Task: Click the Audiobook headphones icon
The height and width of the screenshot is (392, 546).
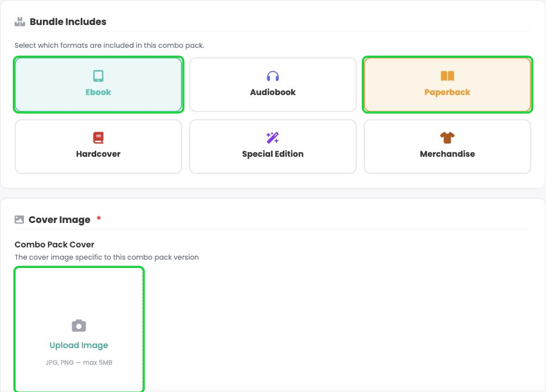Action: 273,76
